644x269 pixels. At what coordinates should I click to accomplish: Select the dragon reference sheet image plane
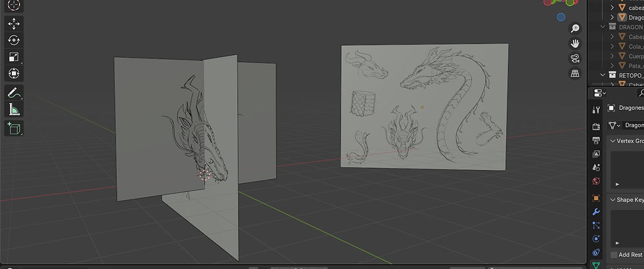[x=425, y=106]
